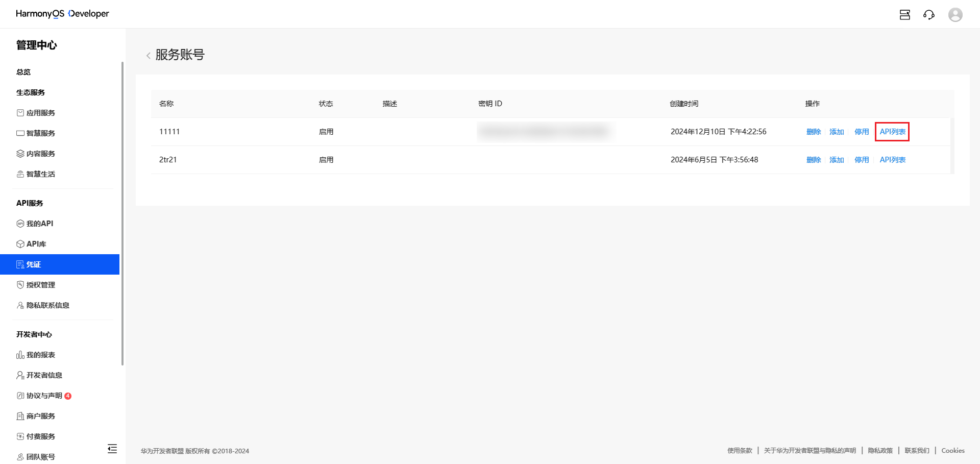Open the user avatar menu

[955, 14]
